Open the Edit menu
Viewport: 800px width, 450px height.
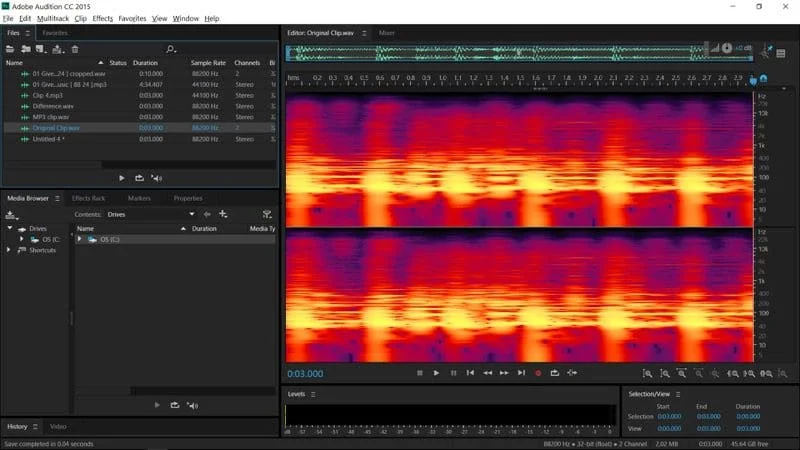tap(25, 18)
